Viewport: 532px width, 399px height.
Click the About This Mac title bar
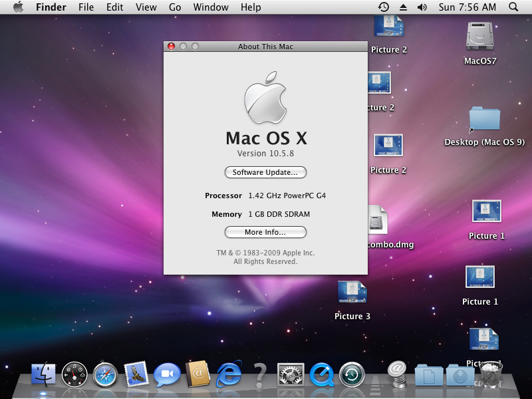tap(265, 47)
